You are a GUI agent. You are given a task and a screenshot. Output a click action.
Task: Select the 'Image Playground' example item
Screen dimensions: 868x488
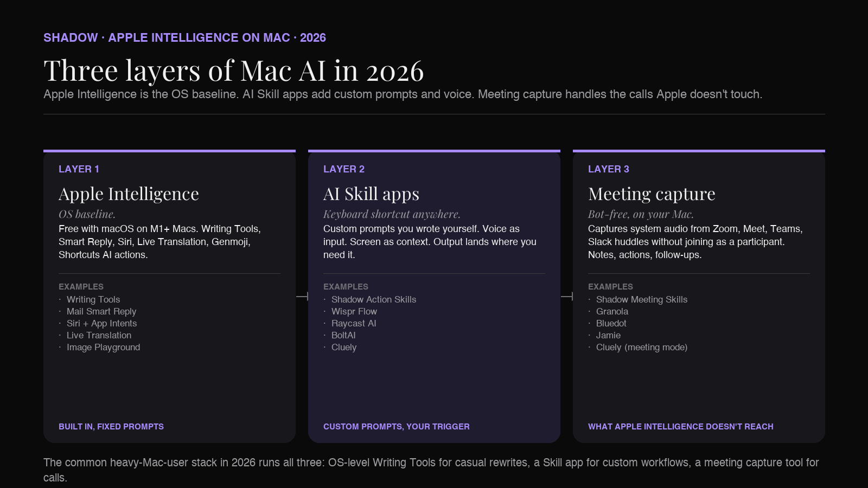(103, 347)
